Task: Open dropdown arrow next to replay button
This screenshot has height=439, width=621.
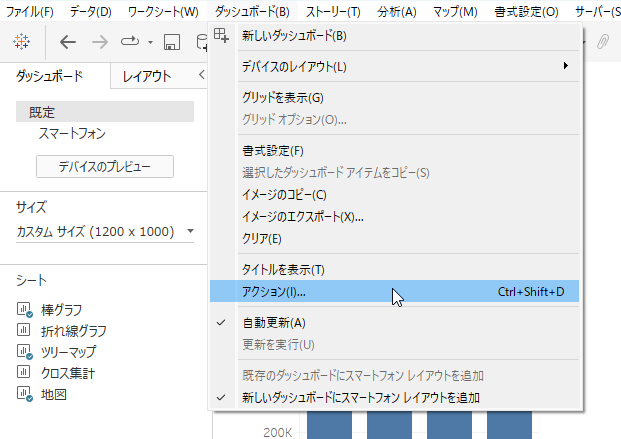Action: [x=150, y=43]
